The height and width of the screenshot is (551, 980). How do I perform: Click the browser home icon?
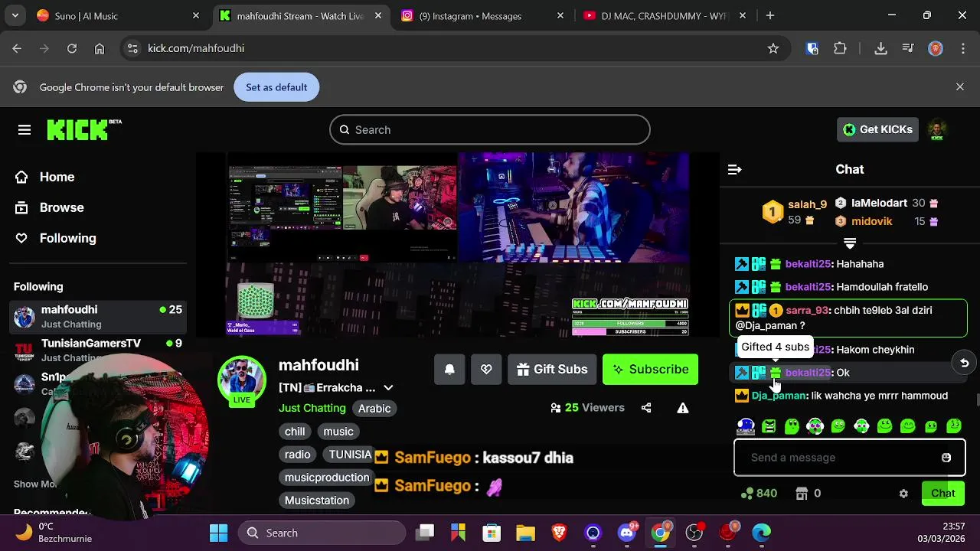coord(100,48)
